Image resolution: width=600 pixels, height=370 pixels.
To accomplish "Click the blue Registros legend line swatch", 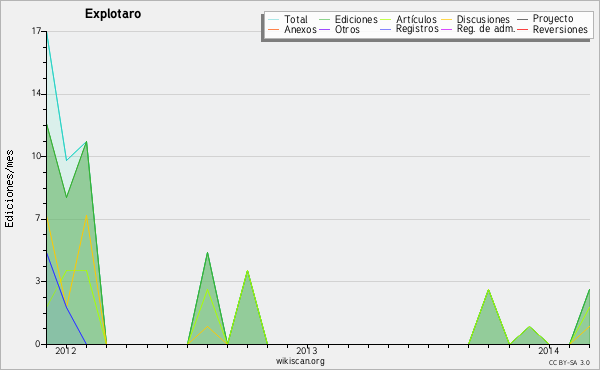I will [x=385, y=30].
